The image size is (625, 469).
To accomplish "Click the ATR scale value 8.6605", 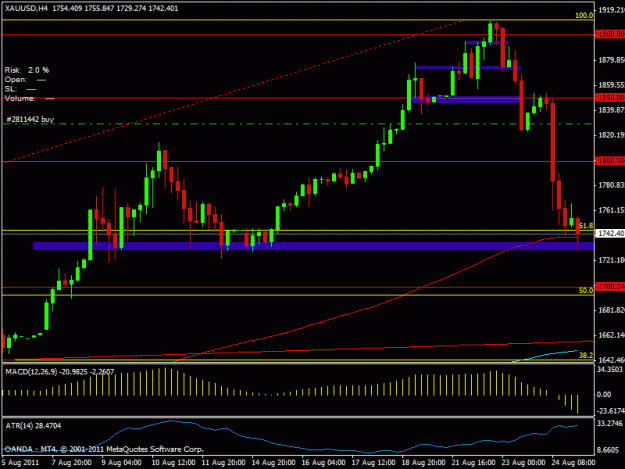I will click(x=609, y=450).
